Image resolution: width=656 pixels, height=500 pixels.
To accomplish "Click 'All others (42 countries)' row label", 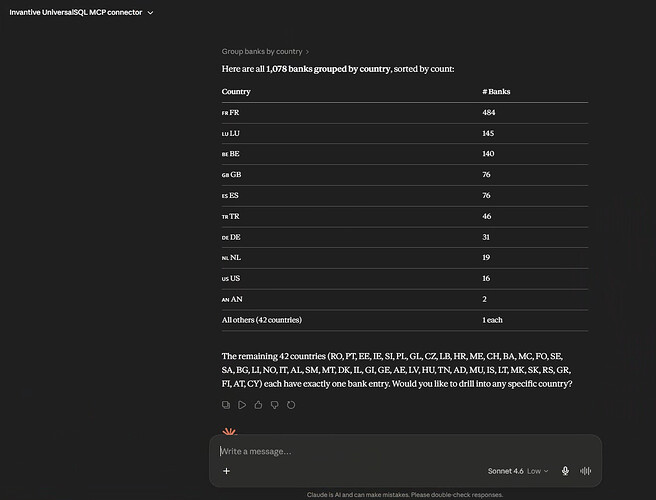I will [x=261, y=320].
